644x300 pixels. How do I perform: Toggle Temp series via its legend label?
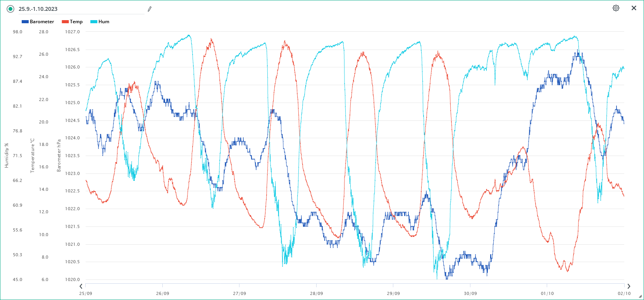click(x=76, y=22)
